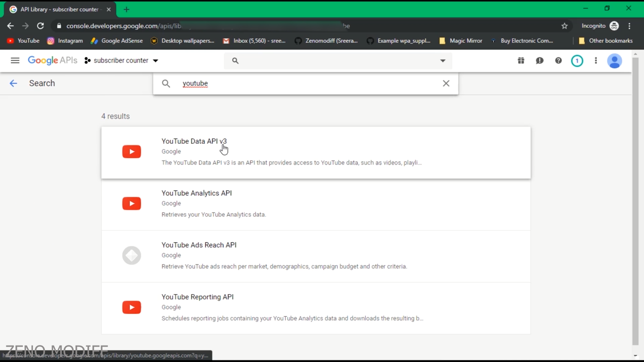Open the YouTube bookmark
The height and width of the screenshot is (362, 644).
[x=24, y=41]
